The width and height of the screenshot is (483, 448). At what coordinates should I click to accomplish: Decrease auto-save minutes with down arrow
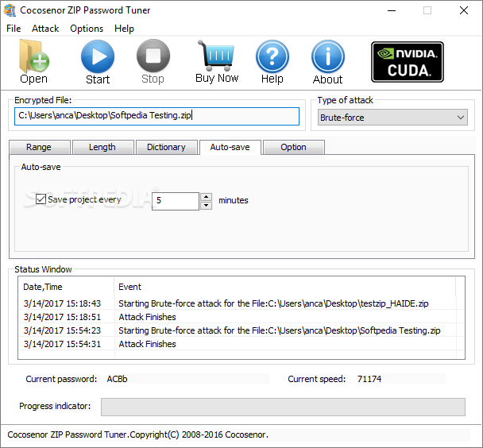click(x=206, y=206)
